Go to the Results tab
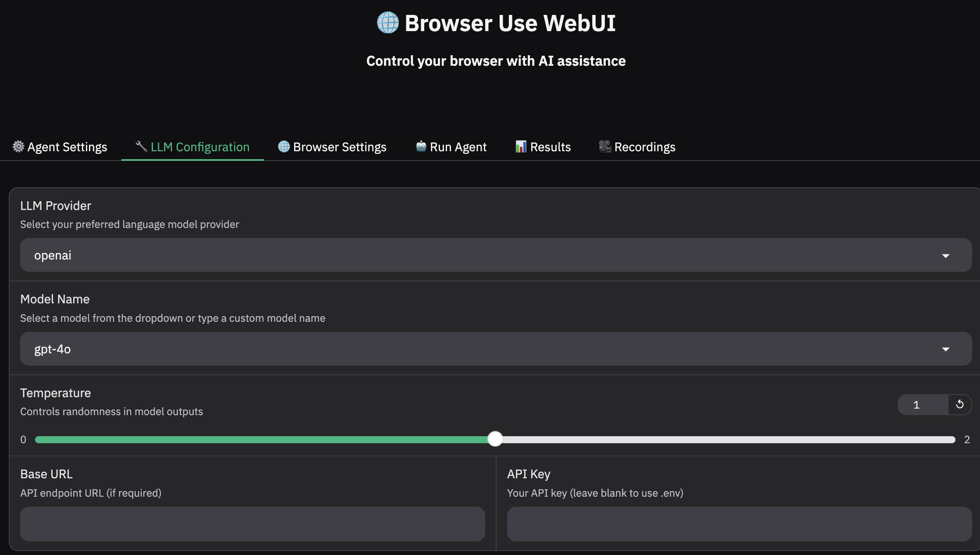The width and height of the screenshot is (980, 555). coord(550,147)
